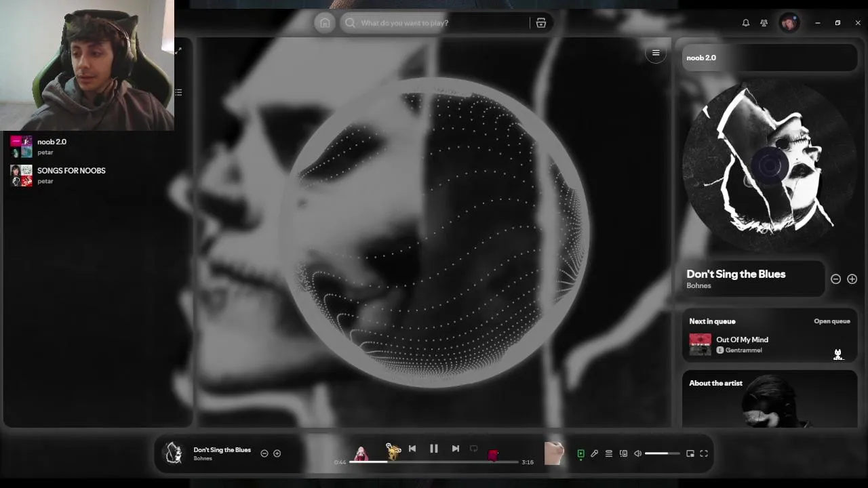
Task: Toggle the Now Playing view
Action: [580, 453]
